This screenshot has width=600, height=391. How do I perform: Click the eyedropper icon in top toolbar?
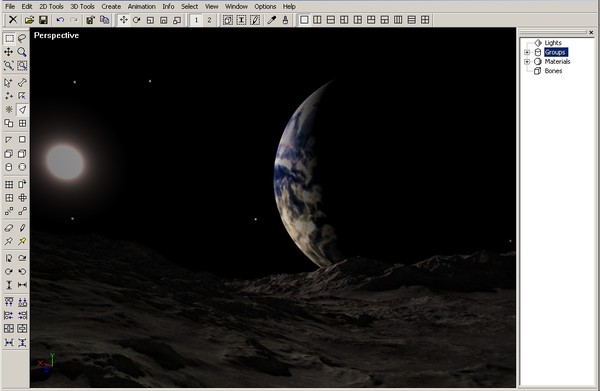272,20
